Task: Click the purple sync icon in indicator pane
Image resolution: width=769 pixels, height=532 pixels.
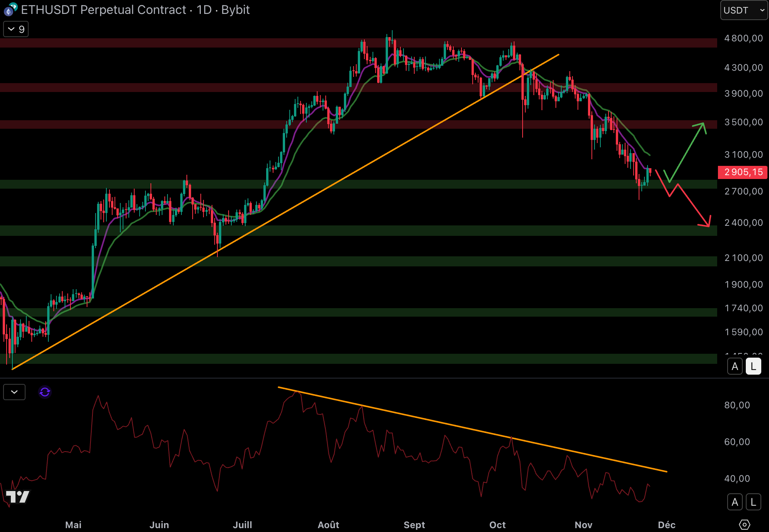Action: [45, 392]
